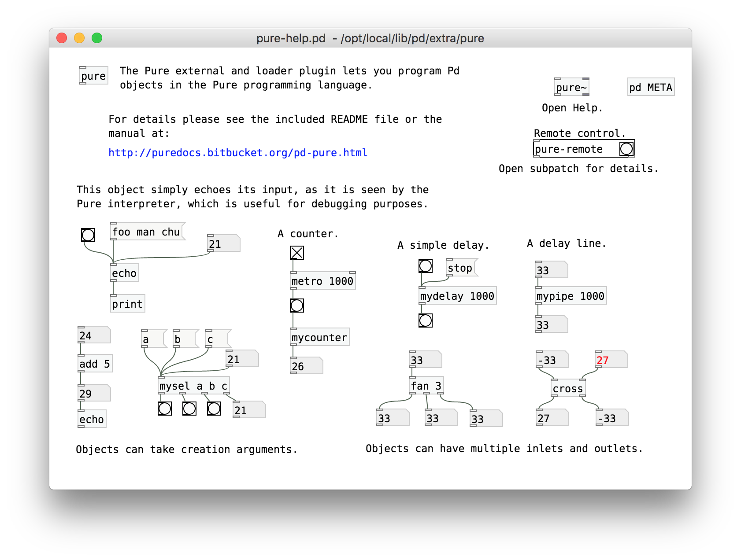Select the pure object box

click(93, 76)
